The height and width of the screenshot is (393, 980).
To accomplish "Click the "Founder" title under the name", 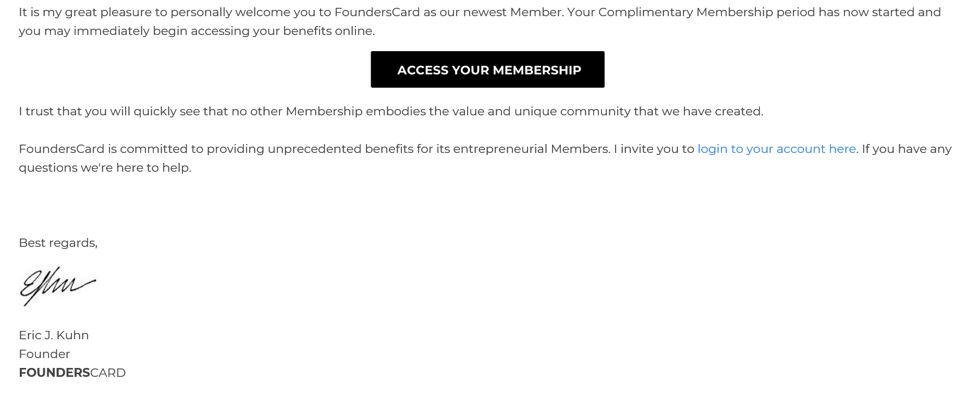I will tap(44, 354).
